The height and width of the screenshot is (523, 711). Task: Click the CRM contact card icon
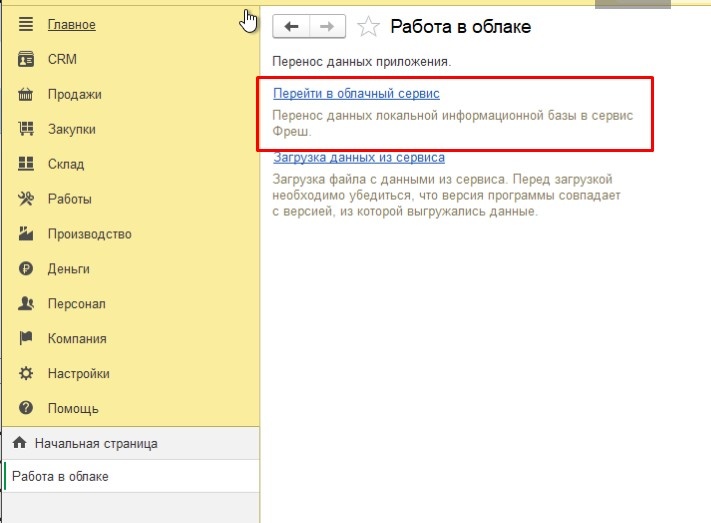point(26,59)
